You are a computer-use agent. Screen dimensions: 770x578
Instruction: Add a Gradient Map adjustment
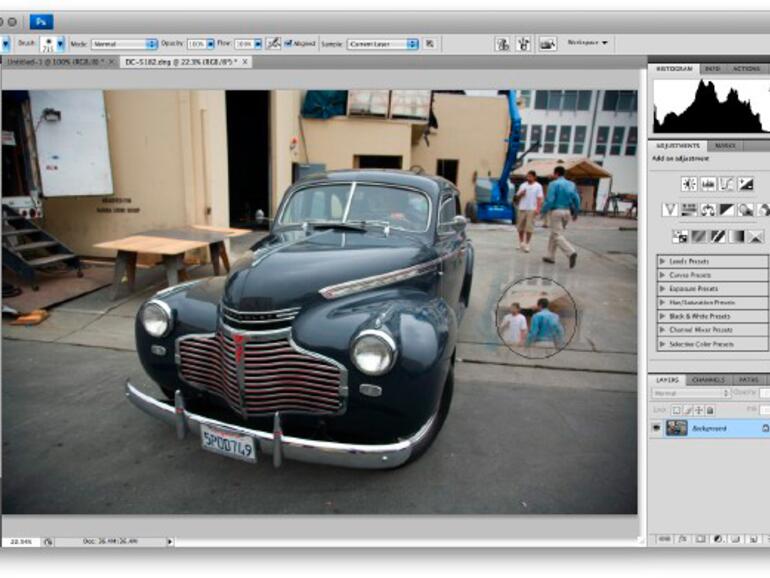coord(736,237)
